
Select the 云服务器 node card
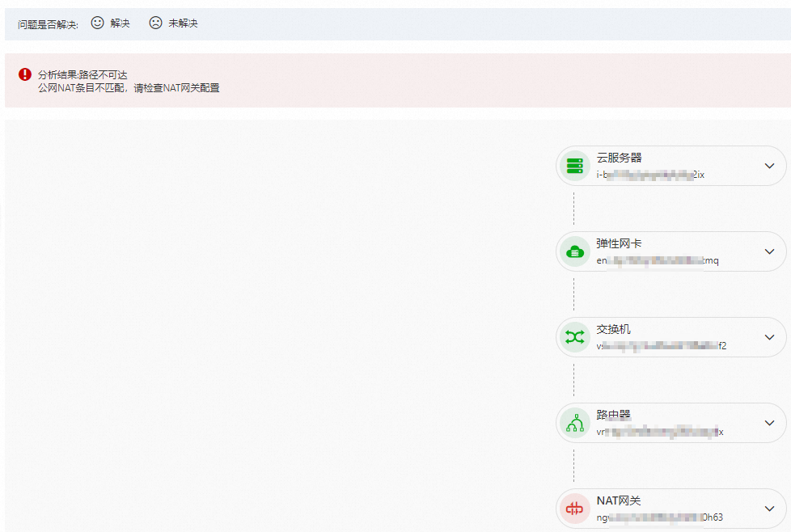pos(670,165)
